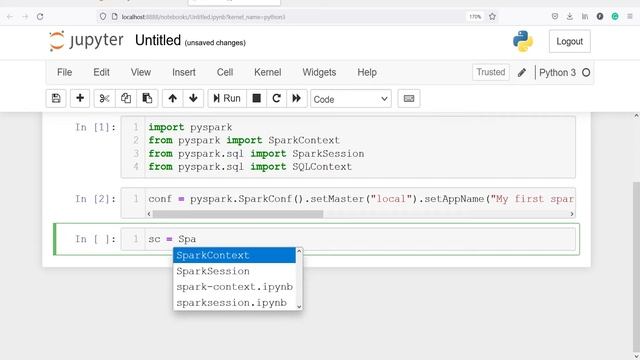This screenshot has height=360, width=640.
Task: Interrupt the kernel with the stop icon
Action: [x=257, y=98]
